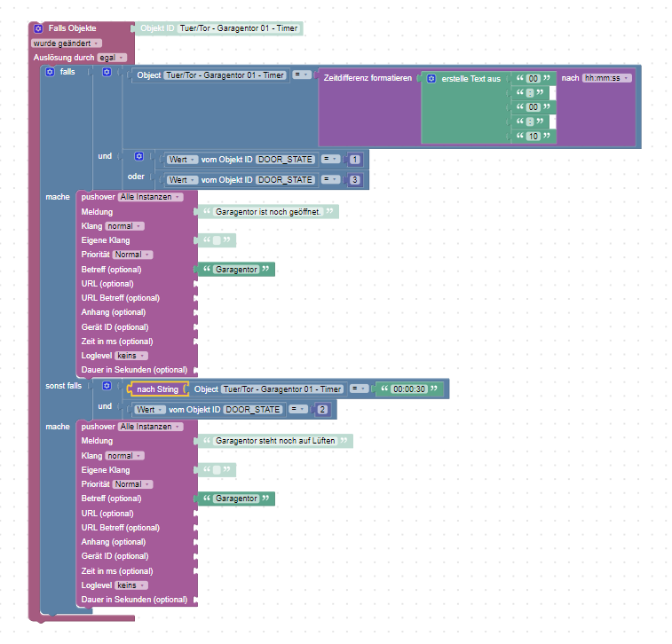
Task: Open equals operator dropdown before Zeitdifferenz formatieren
Action: pyautogui.click(x=302, y=75)
